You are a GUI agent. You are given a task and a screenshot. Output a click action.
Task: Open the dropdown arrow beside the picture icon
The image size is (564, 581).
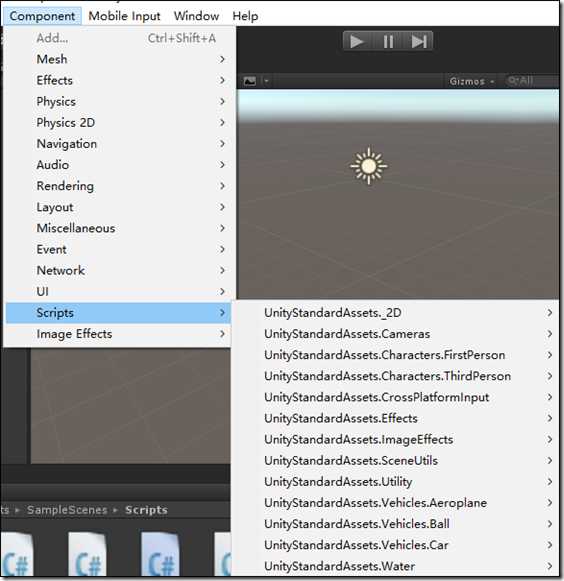(266, 81)
